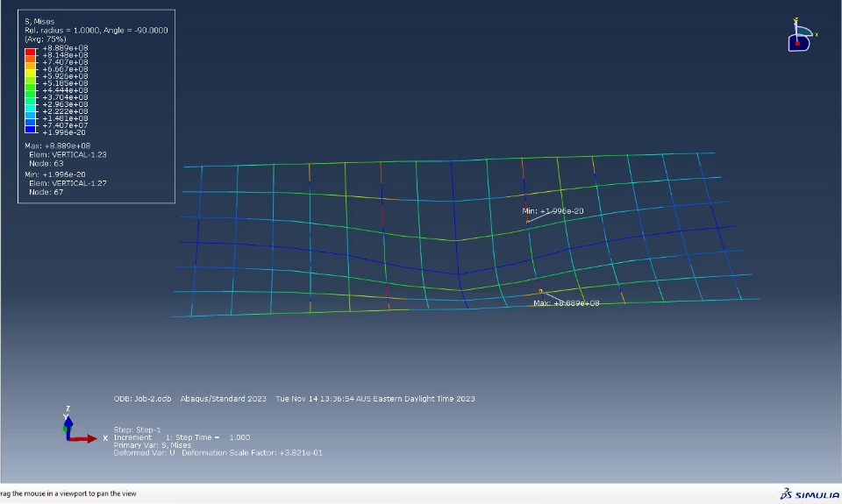
Task: Select the dark blue legend swatch for +1.996e-20
Action: pos(30,129)
